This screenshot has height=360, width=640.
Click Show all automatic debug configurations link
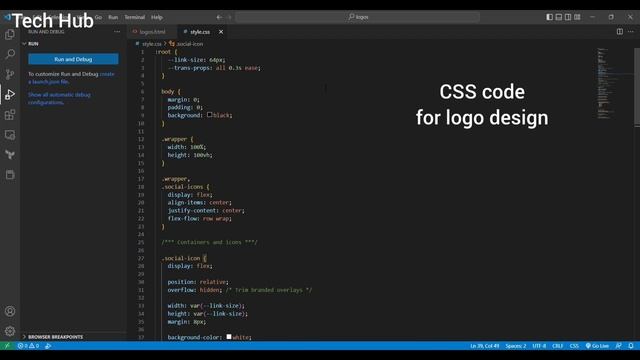[59, 98]
